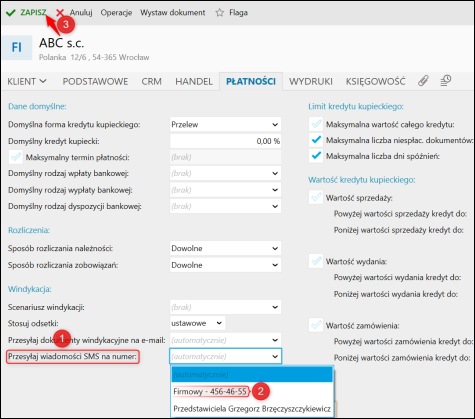Click the Flaga star icon
Image resolution: width=475 pixels, height=419 pixels.
coord(220,13)
